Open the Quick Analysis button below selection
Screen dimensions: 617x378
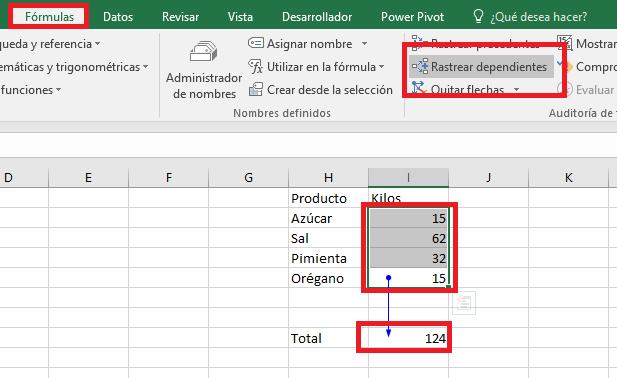tap(464, 303)
